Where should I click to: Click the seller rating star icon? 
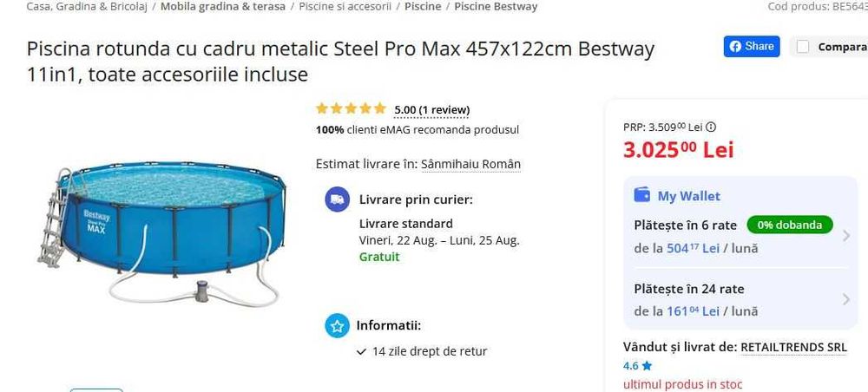(x=647, y=366)
